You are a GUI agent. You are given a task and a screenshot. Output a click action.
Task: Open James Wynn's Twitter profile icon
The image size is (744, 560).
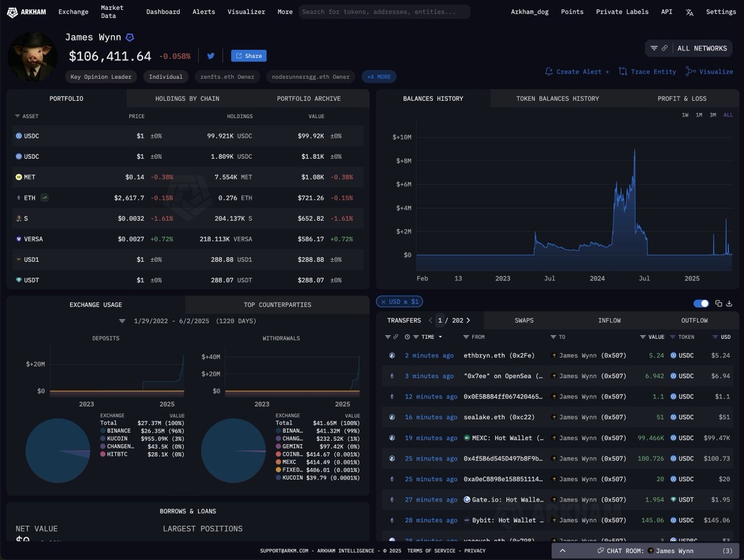click(211, 56)
